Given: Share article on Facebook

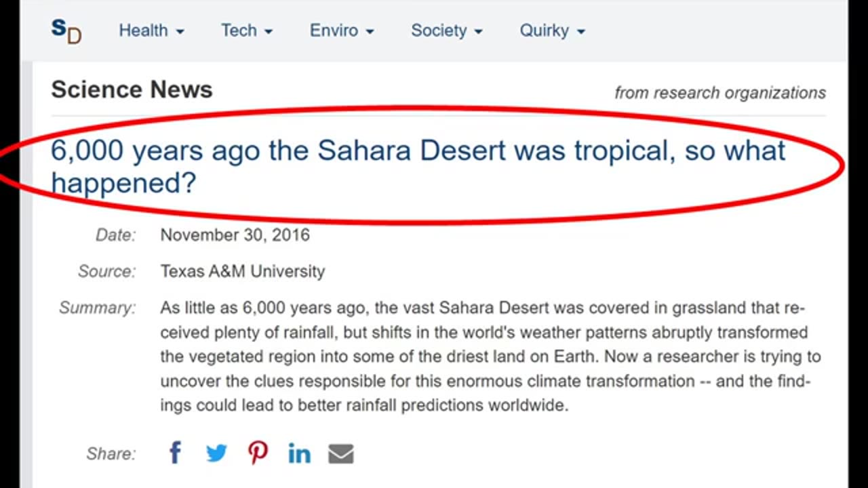Looking at the screenshot, I should click(x=175, y=453).
